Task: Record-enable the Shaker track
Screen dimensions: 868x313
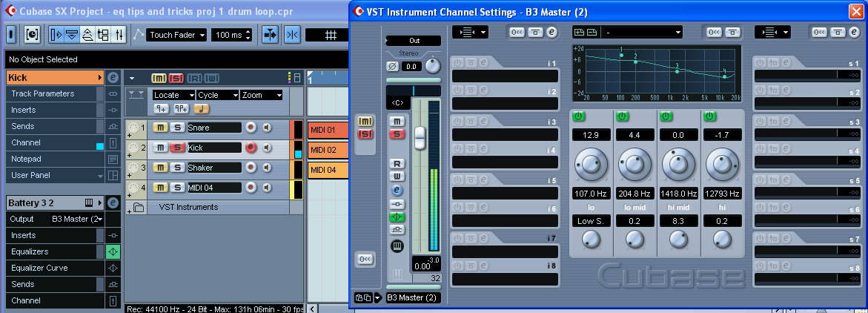Action: pos(251,168)
